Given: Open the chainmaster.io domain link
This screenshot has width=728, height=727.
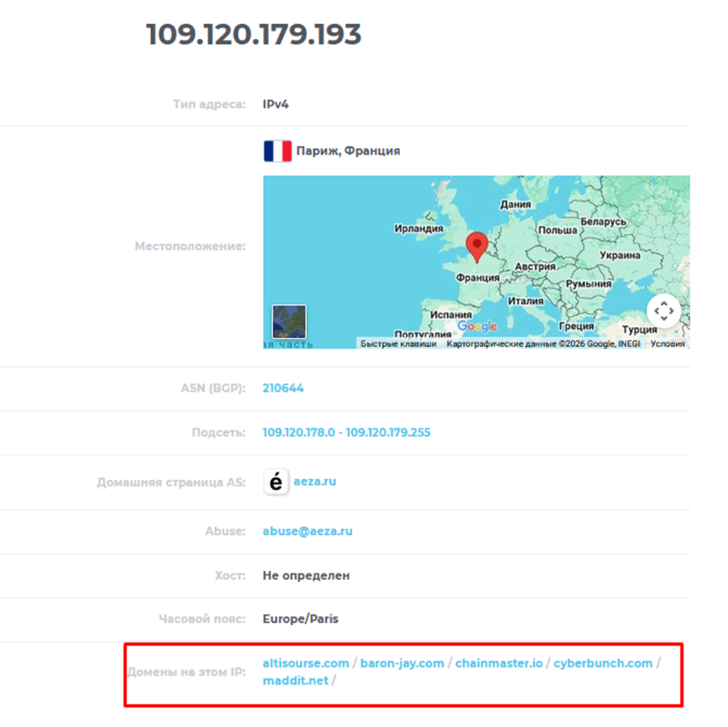Looking at the screenshot, I should (x=499, y=663).
